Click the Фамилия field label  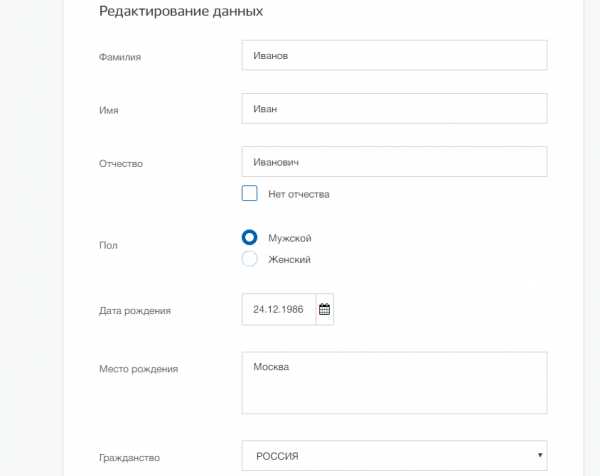click(120, 57)
